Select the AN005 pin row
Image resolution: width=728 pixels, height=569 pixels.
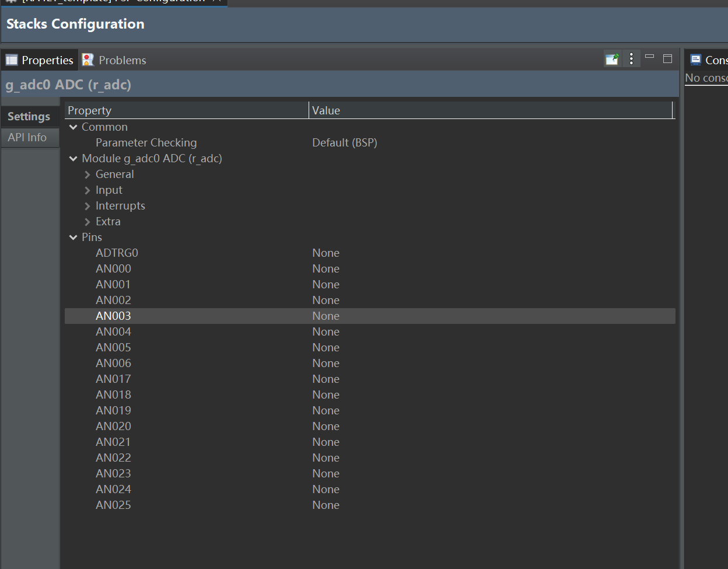[x=370, y=348]
